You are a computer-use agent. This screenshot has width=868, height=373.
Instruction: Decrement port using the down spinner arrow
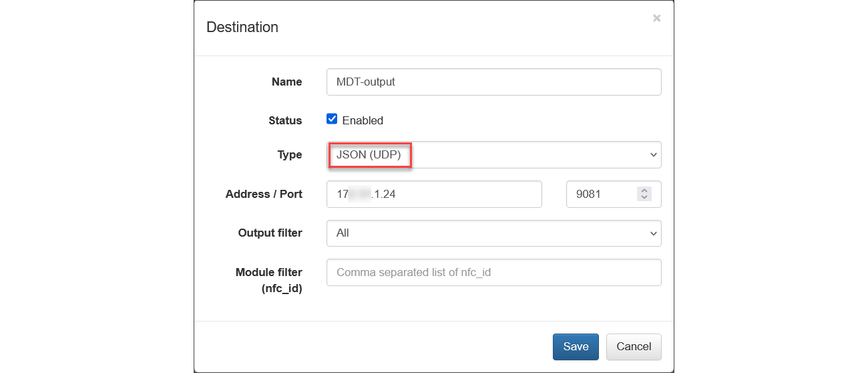pos(644,198)
